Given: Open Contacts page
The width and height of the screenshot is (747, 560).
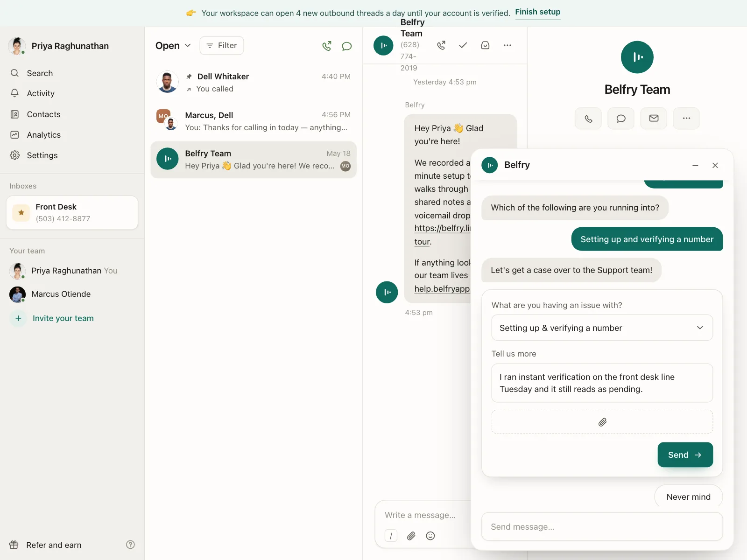Looking at the screenshot, I should pyautogui.click(x=43, y=114).
